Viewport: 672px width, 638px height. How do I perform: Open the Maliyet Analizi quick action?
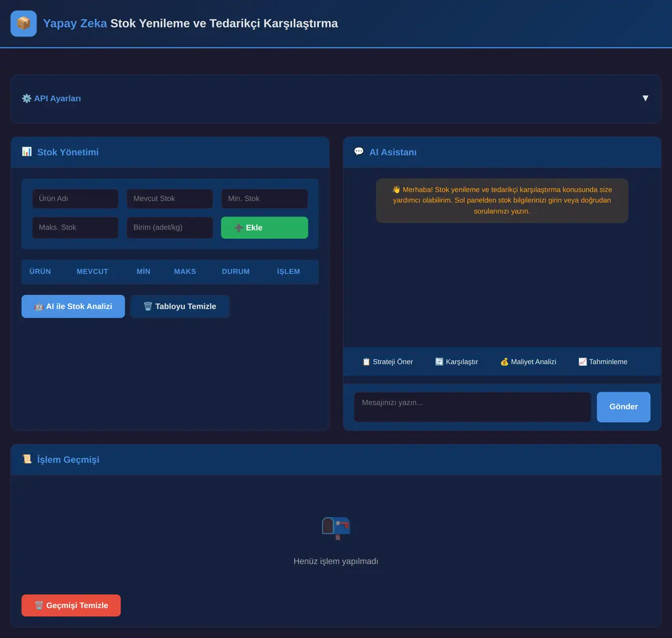(x=528, y=362)
